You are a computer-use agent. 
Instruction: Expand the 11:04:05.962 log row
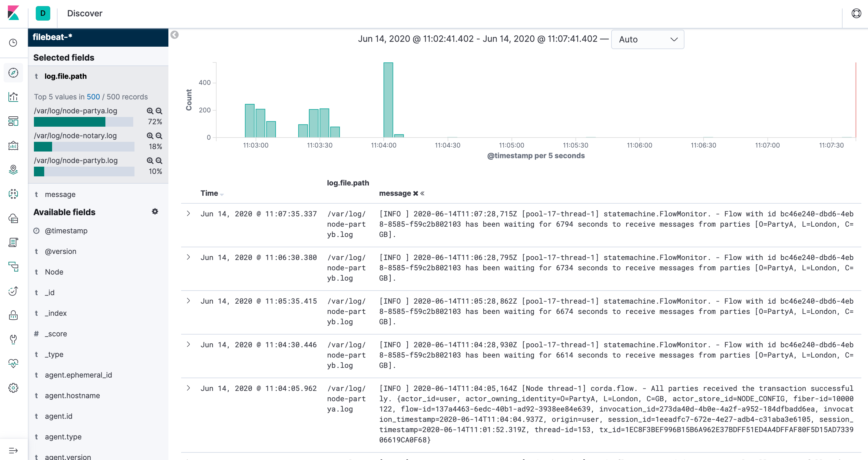(x=188, y=388)
